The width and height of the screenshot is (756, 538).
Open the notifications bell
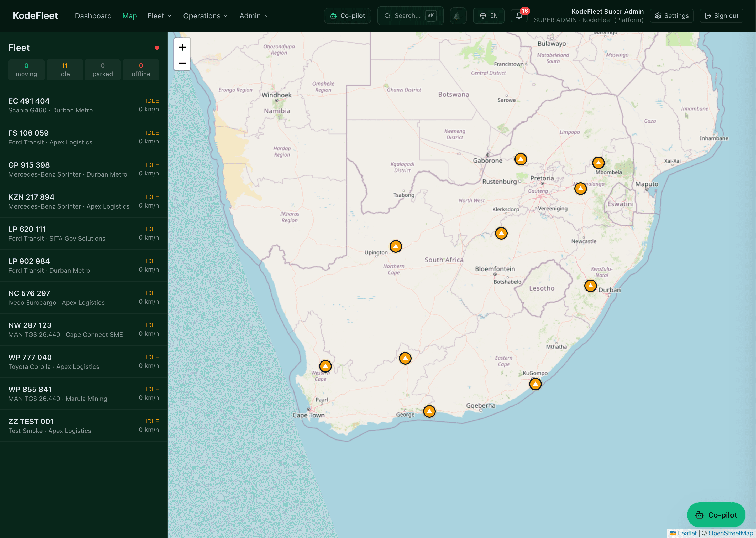(519, 16)
